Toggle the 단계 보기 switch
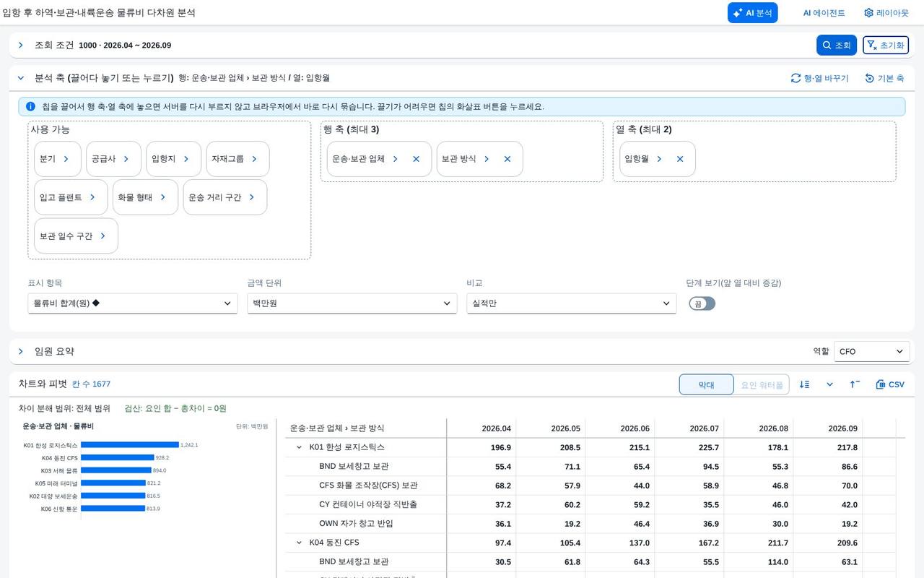924x578 pixels. point(702,303)
